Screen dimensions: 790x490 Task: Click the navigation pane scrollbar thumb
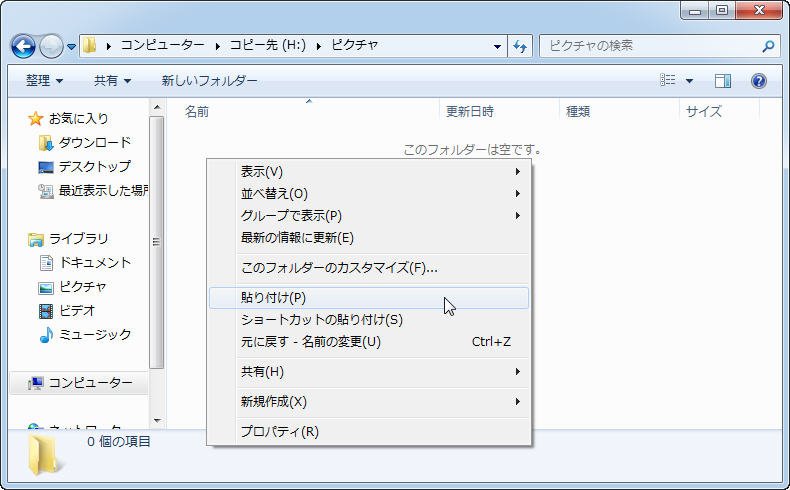(x=157, y=242)
